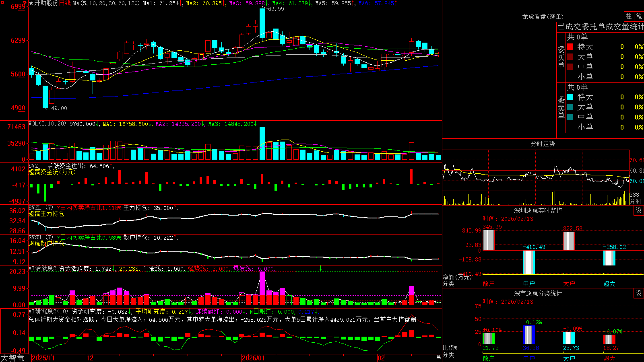This screenshot has height=362, width=644.
Task: Click the 爆发线: 6.000 label
Action: click(254, 268)
